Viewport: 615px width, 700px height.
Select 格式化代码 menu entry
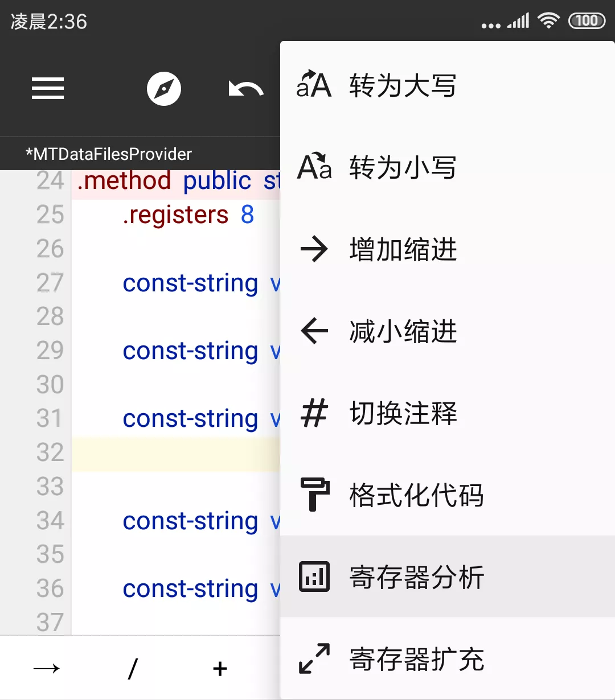(x=416, y=495)
